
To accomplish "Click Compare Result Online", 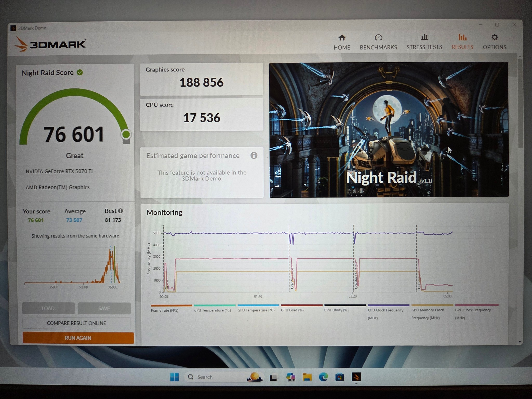I will [x=76, y=323].
